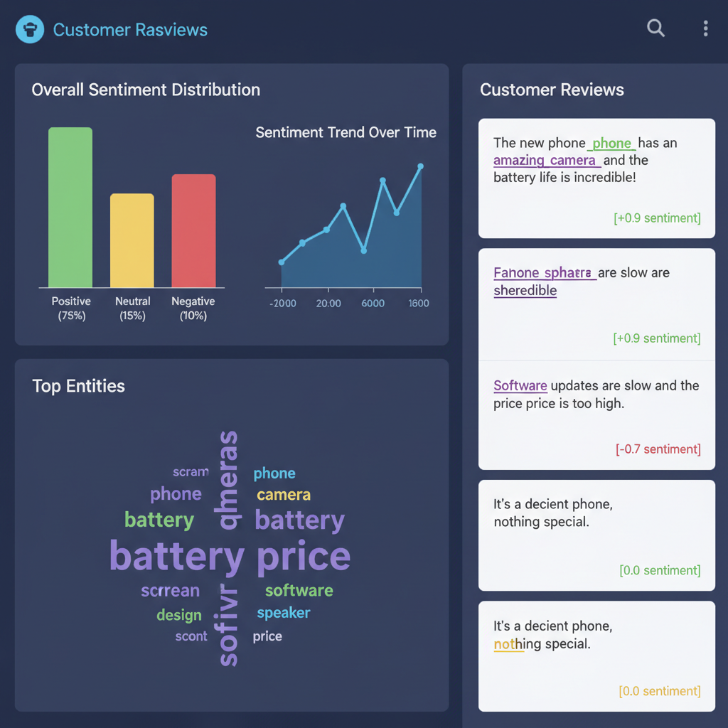This screenshot has height=728, width=728.
Task: Click the green Positive sentiment bar
Action: pyautogui.click(x=70, y=207)
